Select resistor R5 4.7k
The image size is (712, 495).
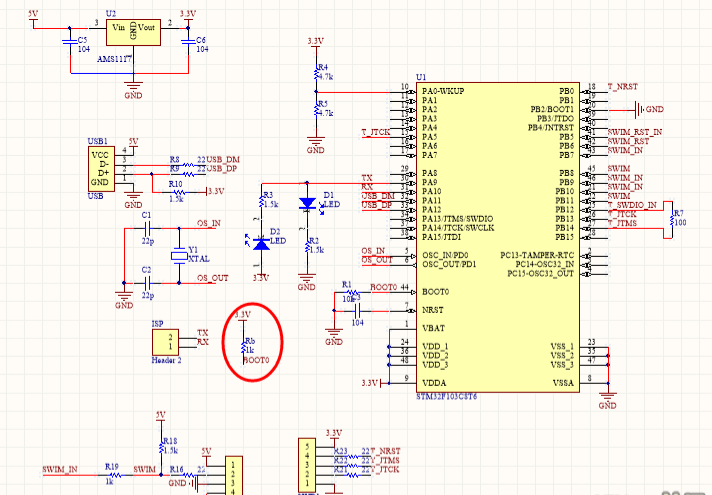[x=316, y=109]
